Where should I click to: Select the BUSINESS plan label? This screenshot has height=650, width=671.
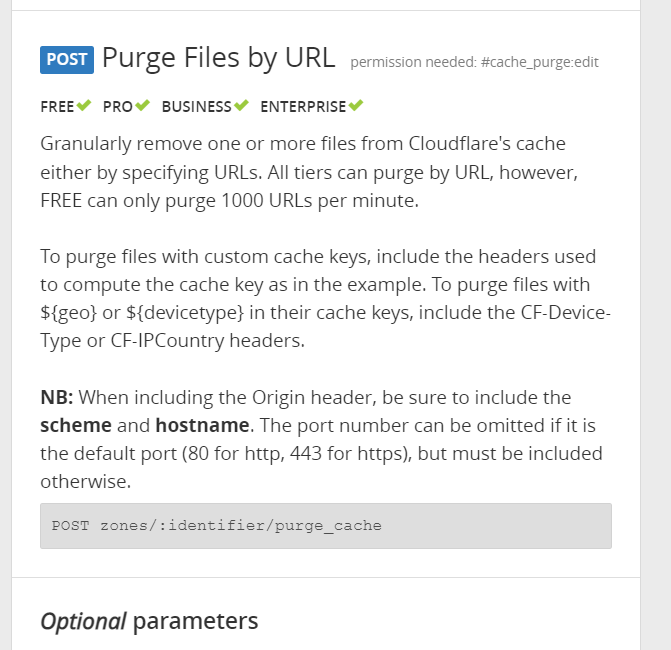click(x=196, y=107)
